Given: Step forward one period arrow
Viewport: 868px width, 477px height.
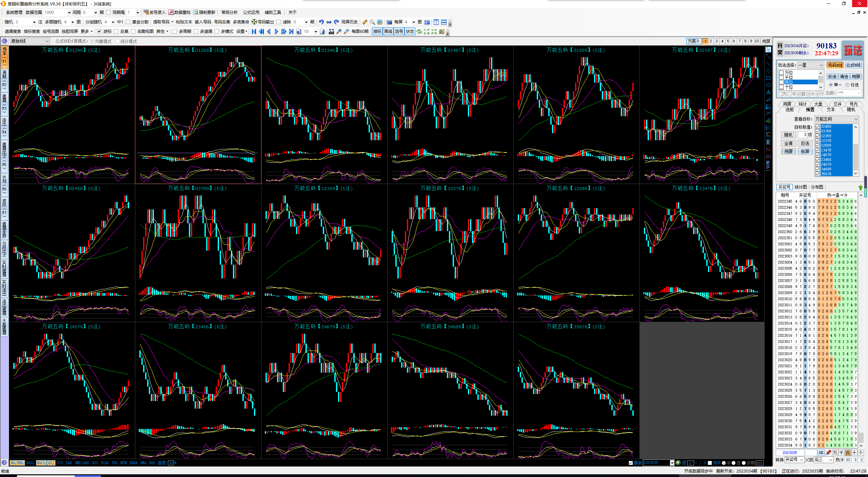Looking at the screenshot, I should (x=276, y=31).
